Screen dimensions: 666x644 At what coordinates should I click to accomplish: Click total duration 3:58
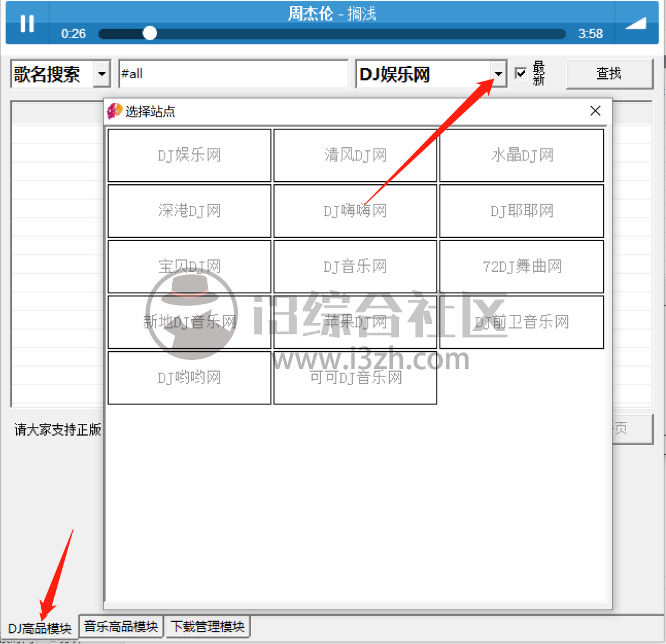tap(590, 33)
